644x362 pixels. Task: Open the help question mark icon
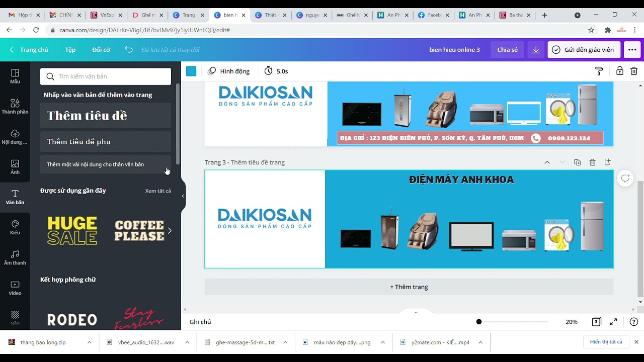[x=634, y=322]
